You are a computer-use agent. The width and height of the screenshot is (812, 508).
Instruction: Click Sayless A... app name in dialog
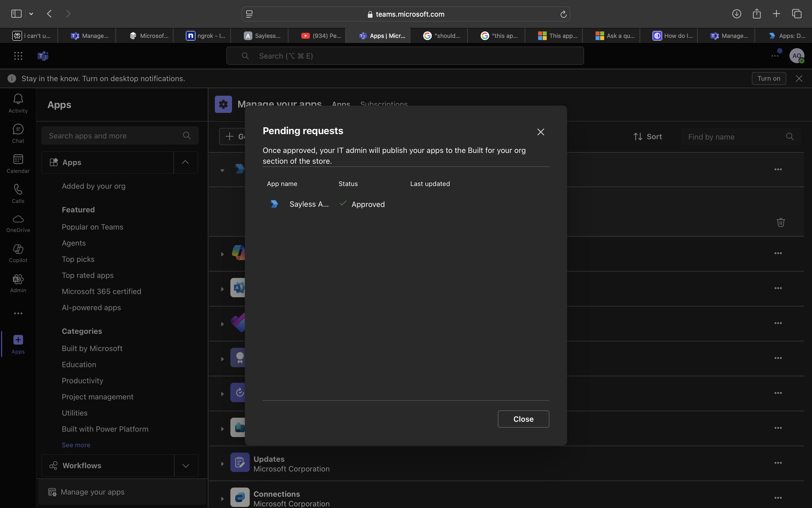click(x=309, y=204)
